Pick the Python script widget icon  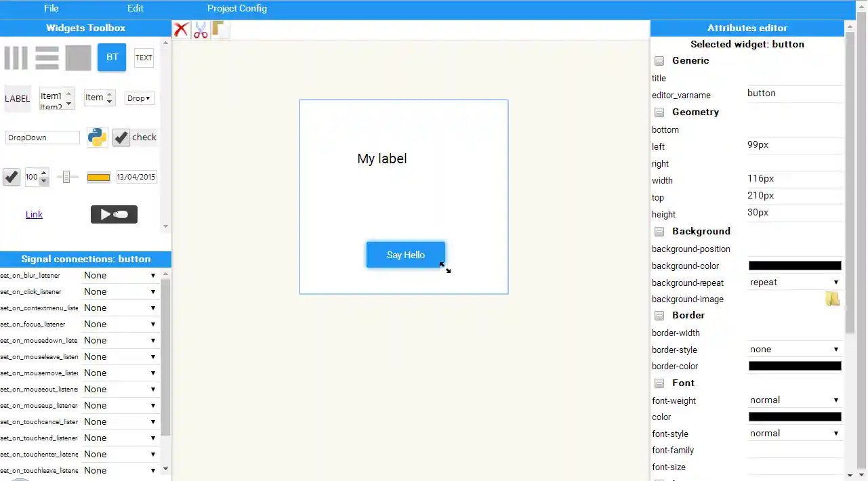[97, 137]
